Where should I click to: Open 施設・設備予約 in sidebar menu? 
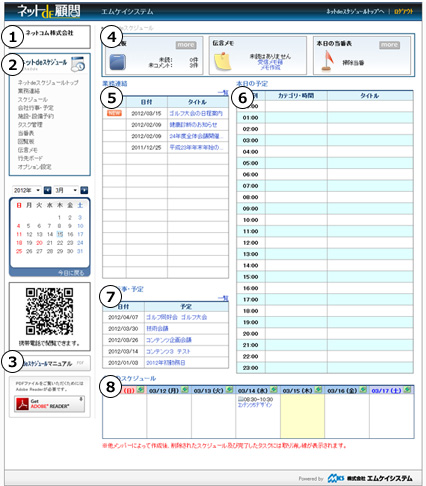pyautogui.click(x=36, y=116)
